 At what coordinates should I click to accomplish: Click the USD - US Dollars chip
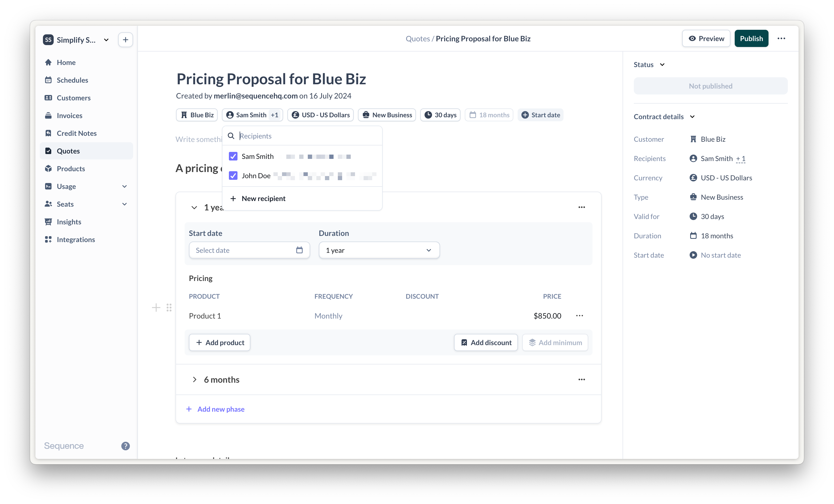(321, 115)
